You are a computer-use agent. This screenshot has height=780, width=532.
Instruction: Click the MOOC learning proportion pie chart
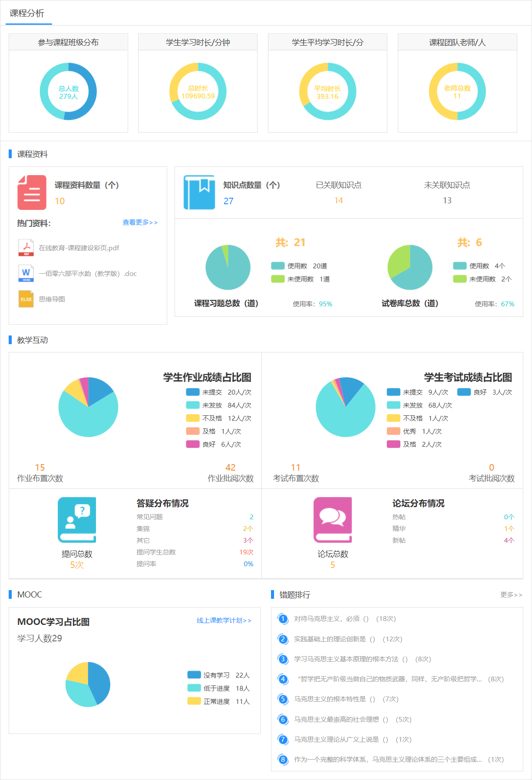click(88, 684)
